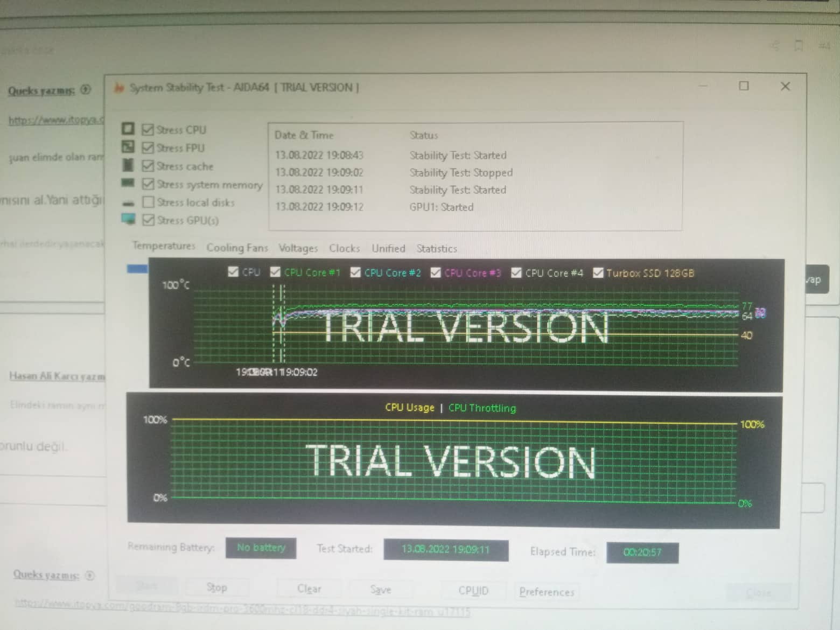Maximize the System Stability Test window

click(x=744, y=86)
